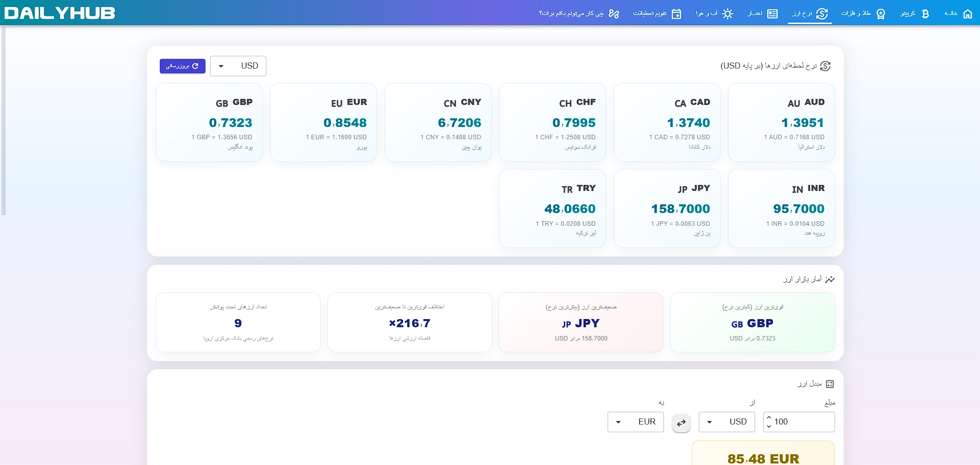The width and height of the screenshot is (980, 465).
Task: Select the currency exchange dollar icon tab
Action: 822,14
